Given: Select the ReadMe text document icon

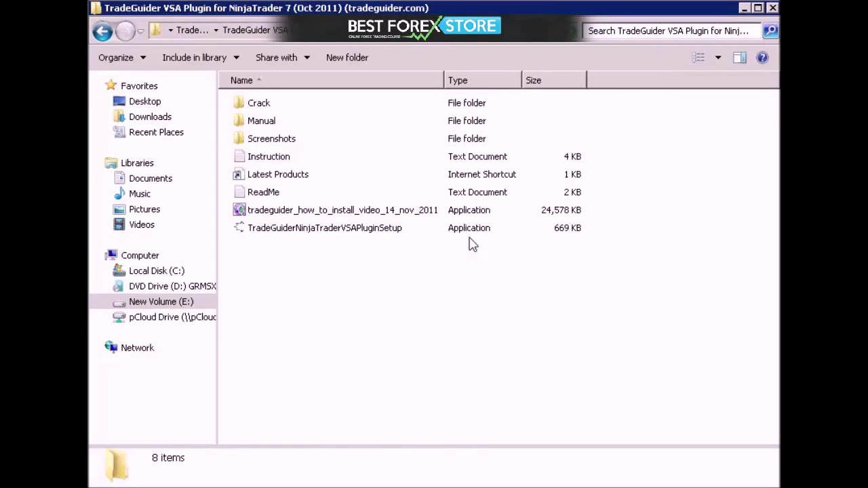Looking at the screenshot, I should pos(239,192).
